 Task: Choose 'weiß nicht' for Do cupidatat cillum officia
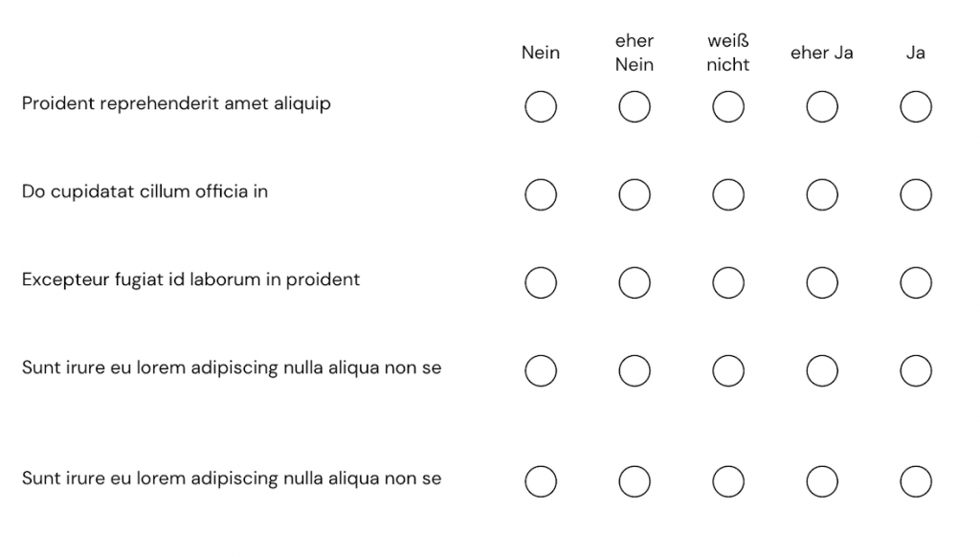(728, 195)
